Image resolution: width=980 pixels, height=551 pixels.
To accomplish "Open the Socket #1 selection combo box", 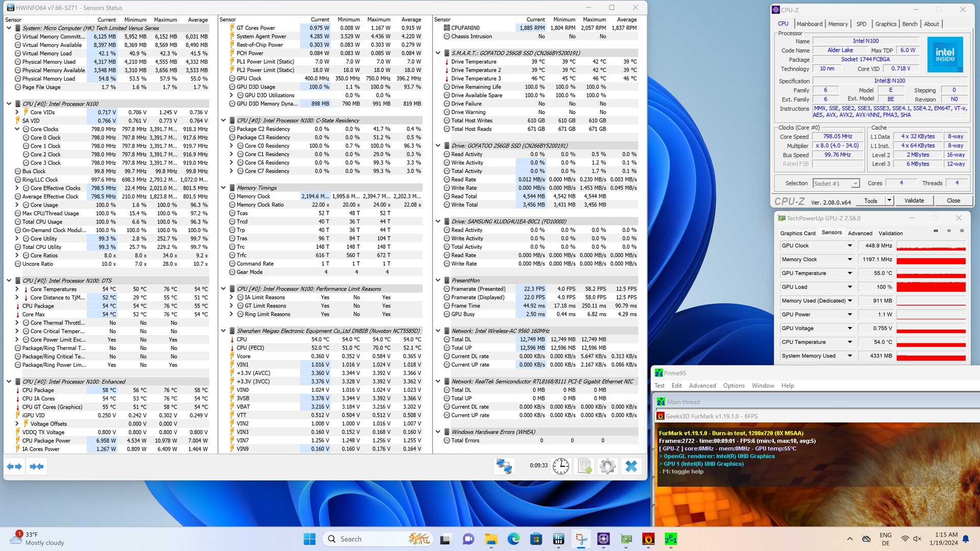I will 836,184.
